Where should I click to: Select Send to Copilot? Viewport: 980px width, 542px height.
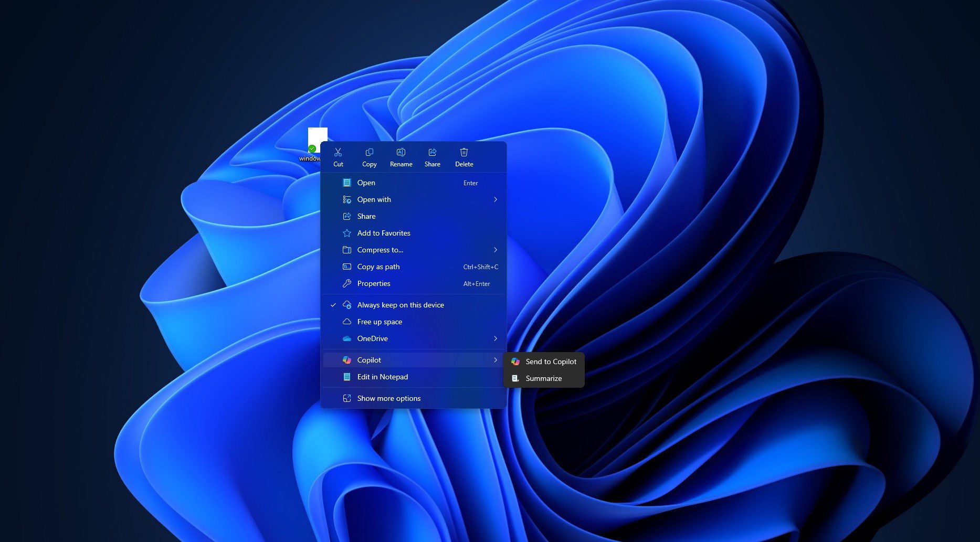(551, 362)
